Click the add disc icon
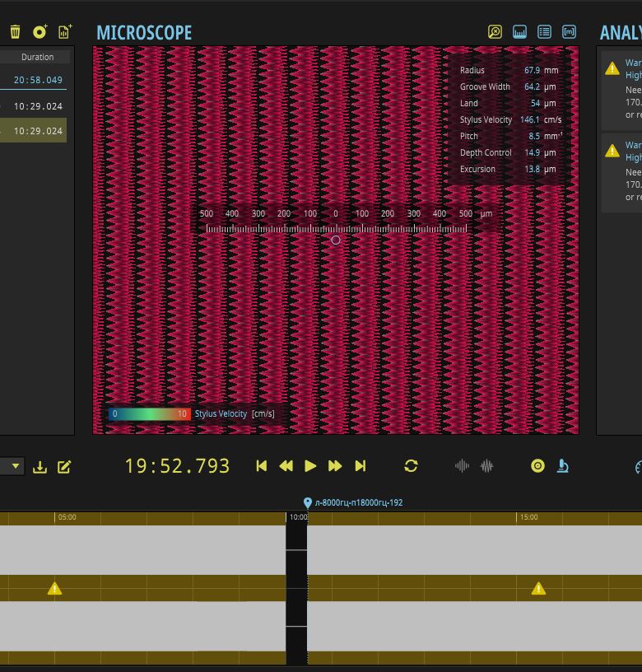The image size is (642, 672). click(x=40, y=32)
